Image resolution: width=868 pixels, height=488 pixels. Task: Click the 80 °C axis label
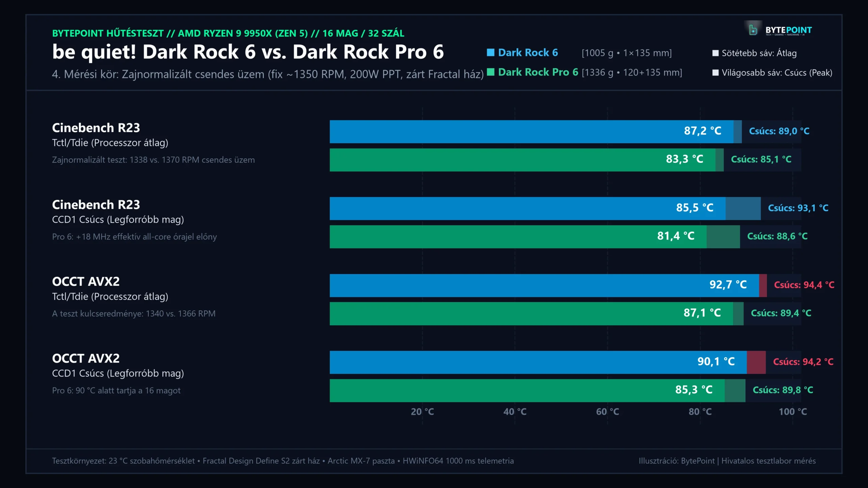[x=700, y=412]
